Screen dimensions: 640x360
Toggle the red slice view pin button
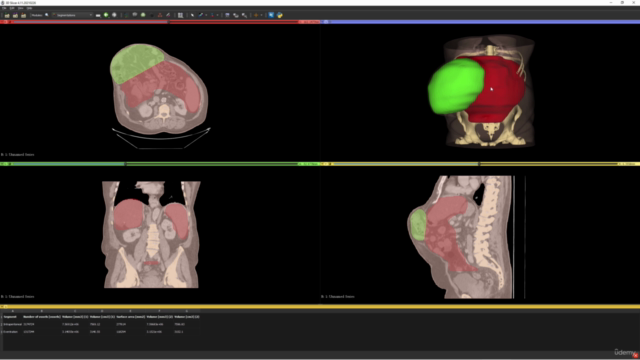[2, 22]
